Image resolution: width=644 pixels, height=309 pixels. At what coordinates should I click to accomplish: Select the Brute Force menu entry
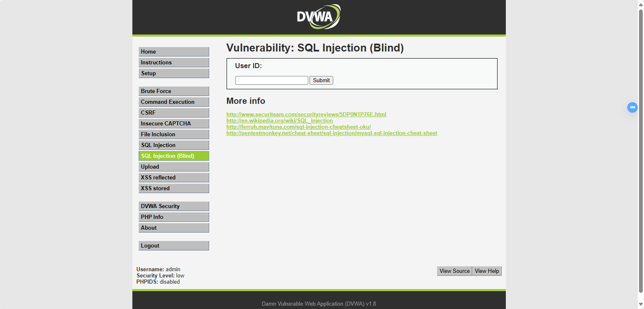pyautogui.click(x=173, y=91)
